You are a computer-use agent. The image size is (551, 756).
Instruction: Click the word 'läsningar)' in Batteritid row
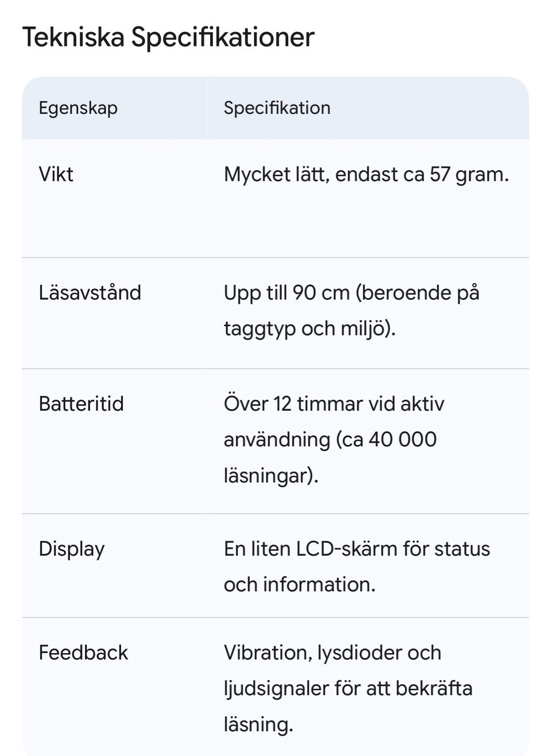[270, 476]
